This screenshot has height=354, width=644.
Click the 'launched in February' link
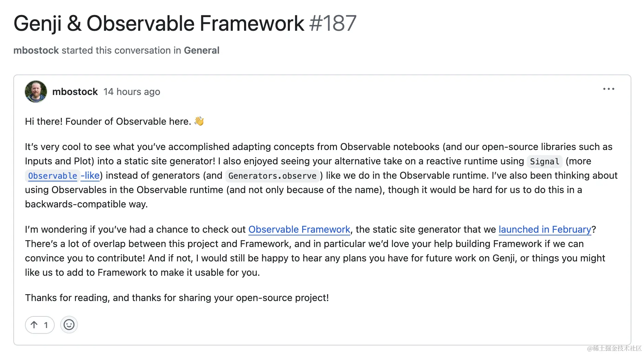click(544, 230)
